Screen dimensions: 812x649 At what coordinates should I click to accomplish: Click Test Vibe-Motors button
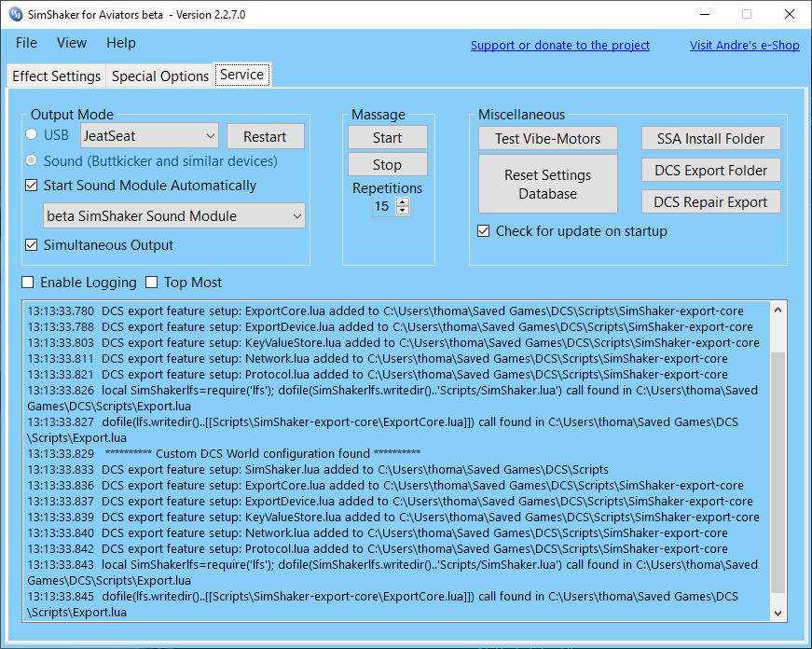coord(548,139)
